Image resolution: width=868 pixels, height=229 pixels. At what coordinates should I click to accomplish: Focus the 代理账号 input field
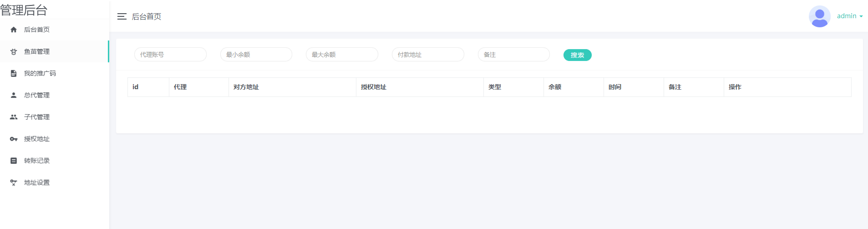pos(170,55)
